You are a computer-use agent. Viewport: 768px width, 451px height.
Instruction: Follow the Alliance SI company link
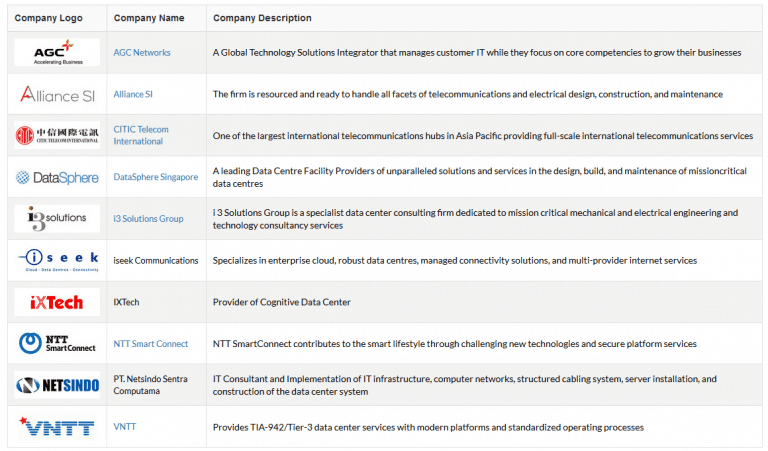coord(133,94)
